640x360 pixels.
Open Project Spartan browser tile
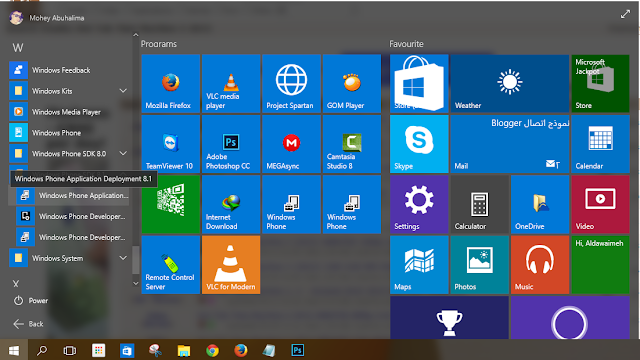click(291, 84)
